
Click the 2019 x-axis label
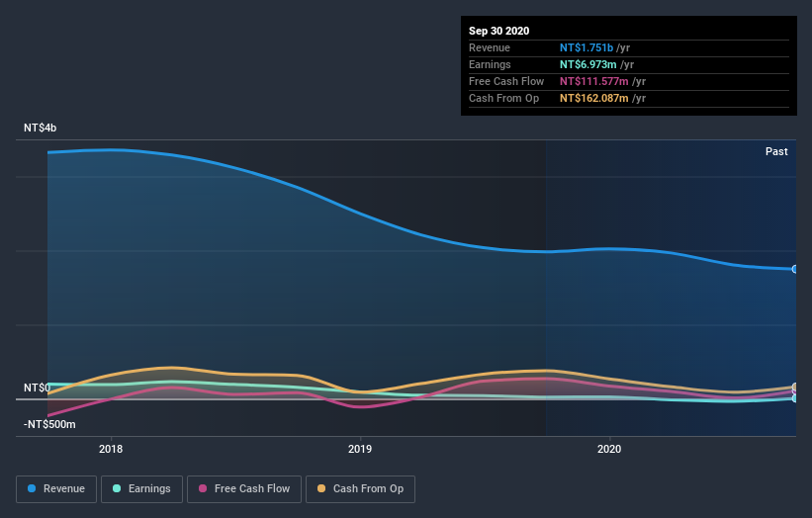coord(360,449)
